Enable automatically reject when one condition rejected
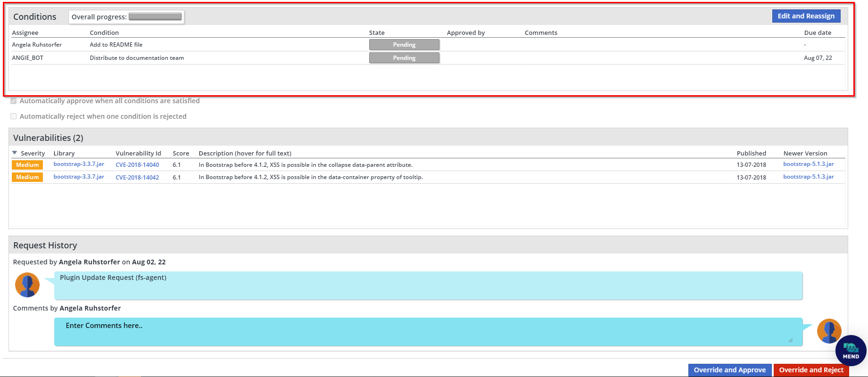The image size is (868, 377). pos(14,116)
